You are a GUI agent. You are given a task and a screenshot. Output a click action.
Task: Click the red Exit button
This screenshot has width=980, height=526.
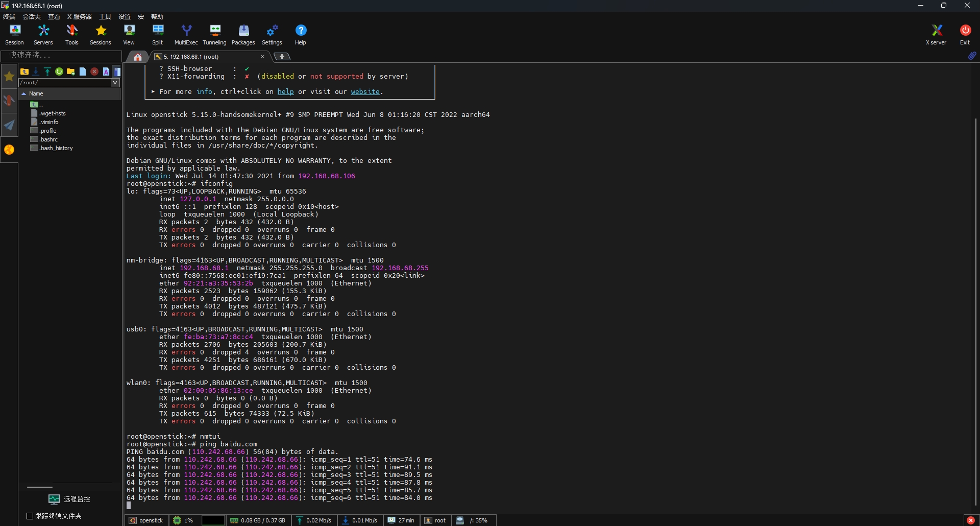[965, 35]
